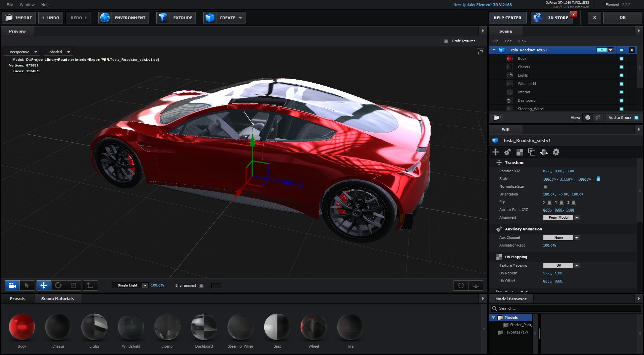Open the Help Center
The height and width of the screenshot is (355, 644).
tap(507, 18)
